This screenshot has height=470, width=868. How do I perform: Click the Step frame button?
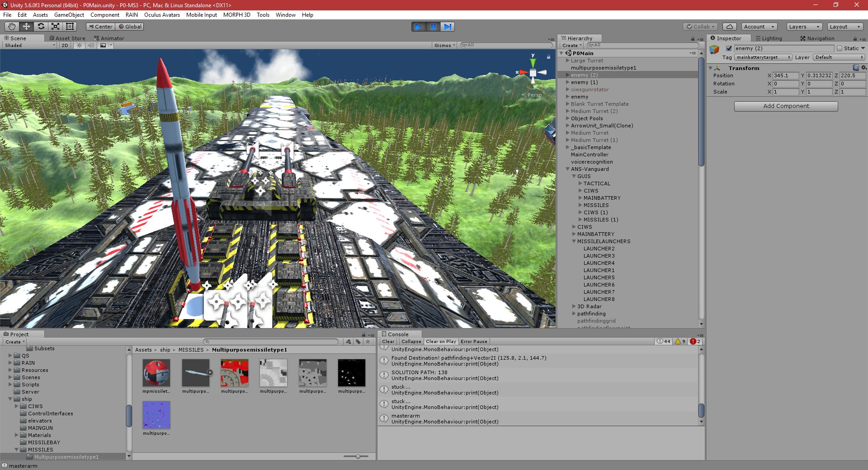pyautogui.click(x=448, y=27)
